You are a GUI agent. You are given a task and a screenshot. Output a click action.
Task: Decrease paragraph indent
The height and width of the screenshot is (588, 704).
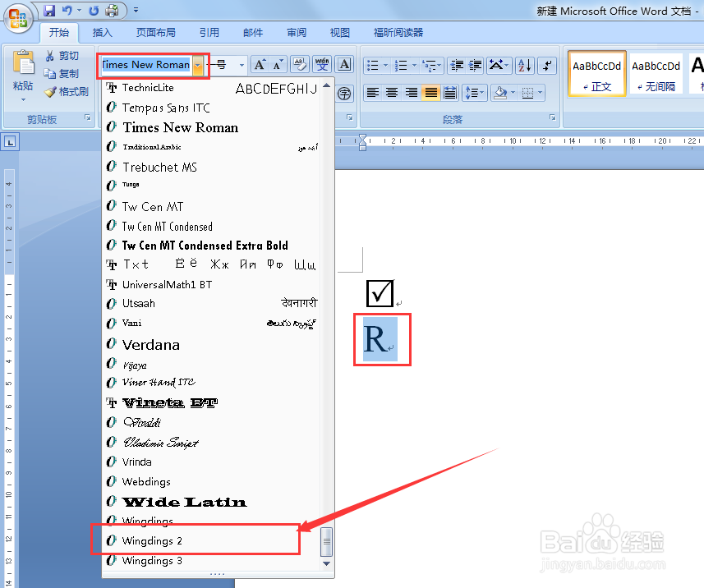[x=457, y=66]
